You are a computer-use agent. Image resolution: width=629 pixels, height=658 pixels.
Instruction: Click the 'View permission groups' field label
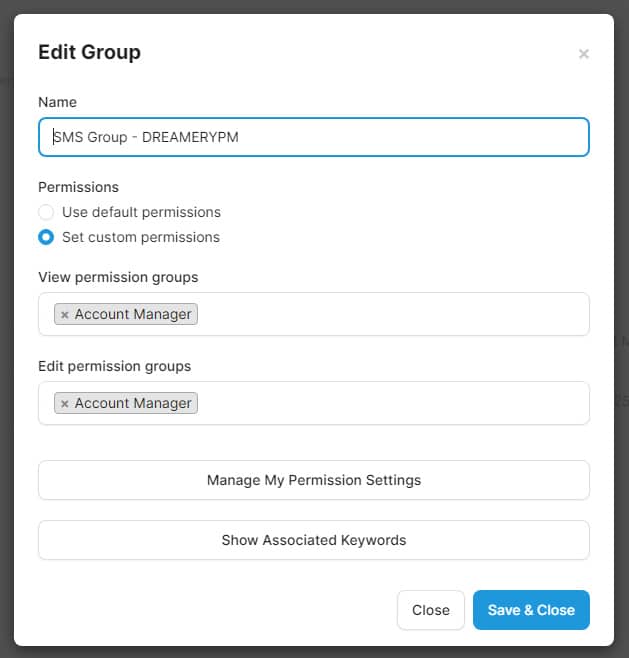(x=118, y=277)
